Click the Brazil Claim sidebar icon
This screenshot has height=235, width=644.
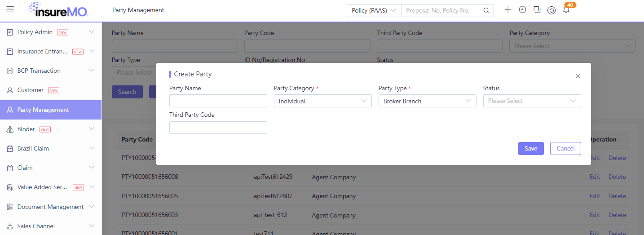pyautogui.click(x=10, y=149)
